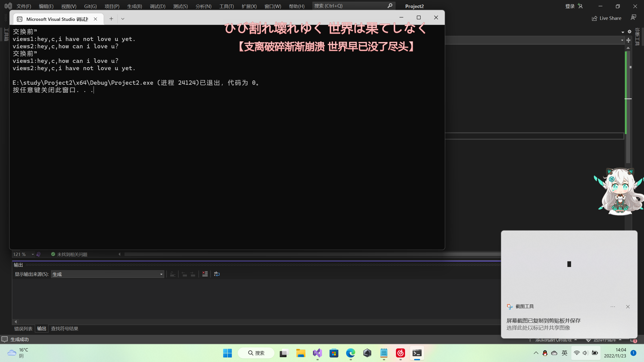The height and width of the screenshot is (362, 644).
Task: Click the search magnifier in title bar
Action: click(390, 6)
